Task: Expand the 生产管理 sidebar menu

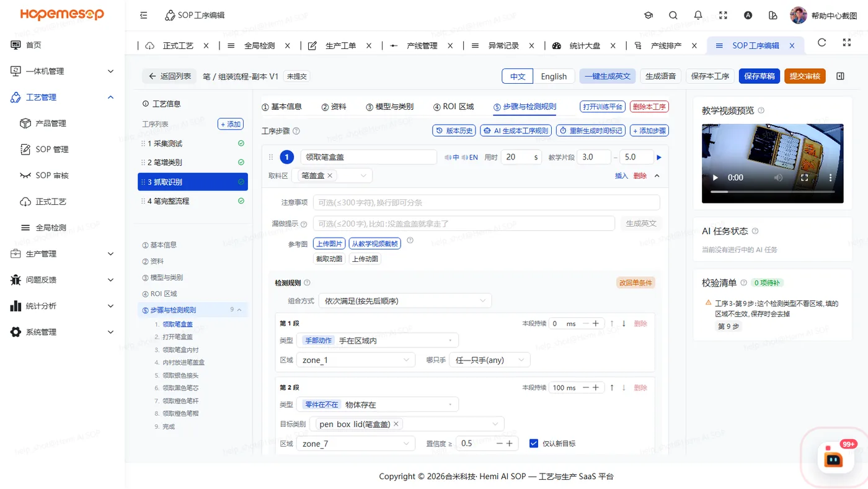Action: click(63, 254)
